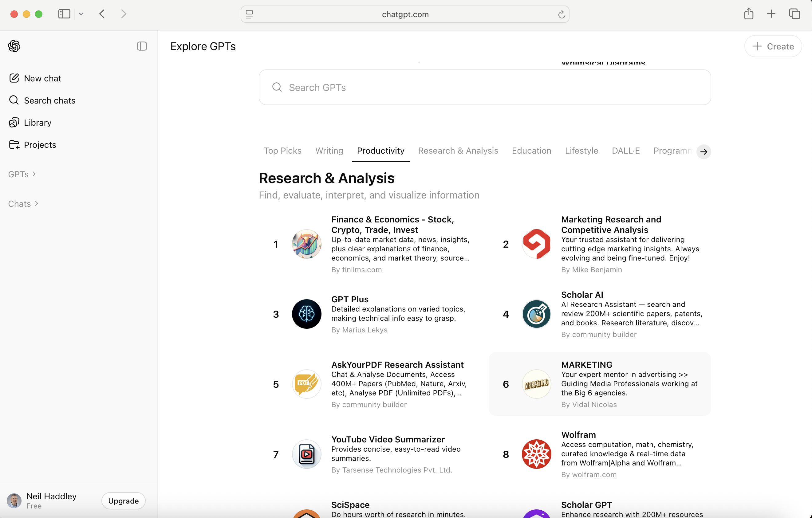Open the New chat icon

(14, 78)
